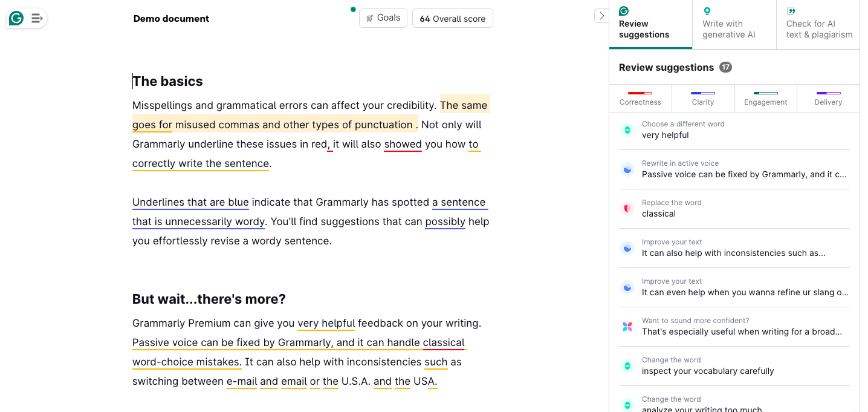Click underlined 'USA.' at paragraph end
This screenshot has height=412, width=868.
coord(425,381)
